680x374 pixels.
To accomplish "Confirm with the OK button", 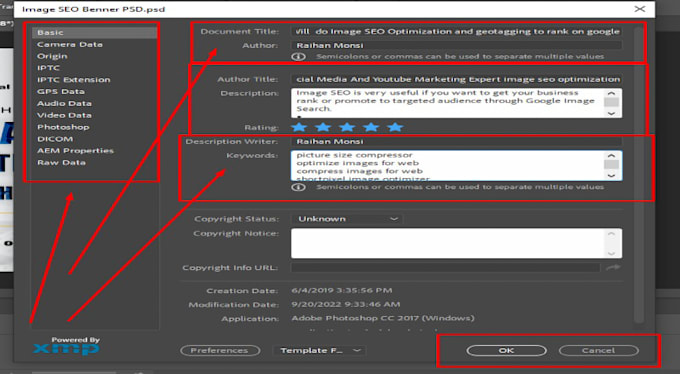I will pos(507,350).
